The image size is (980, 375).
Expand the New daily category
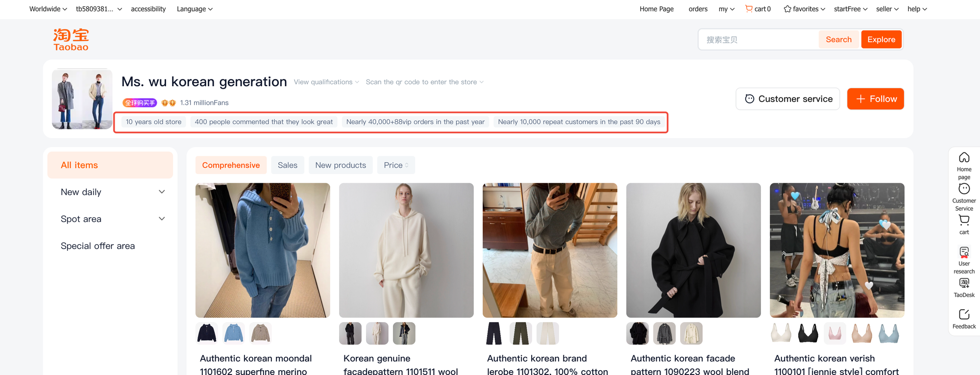162,192
